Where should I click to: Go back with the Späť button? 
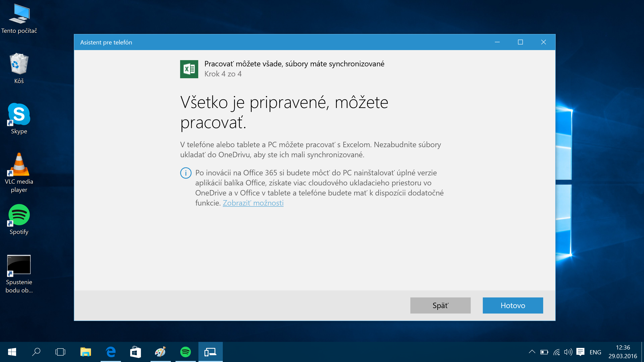(440, 305)
